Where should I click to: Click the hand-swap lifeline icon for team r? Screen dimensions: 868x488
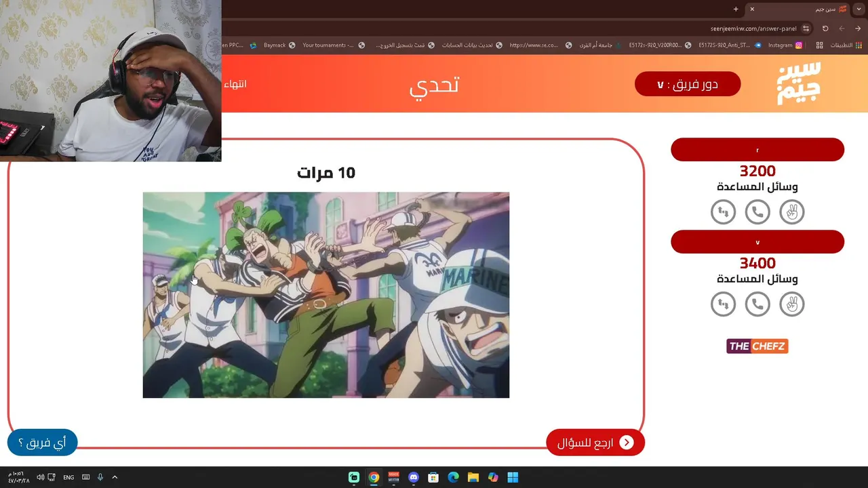coord(723,212)
